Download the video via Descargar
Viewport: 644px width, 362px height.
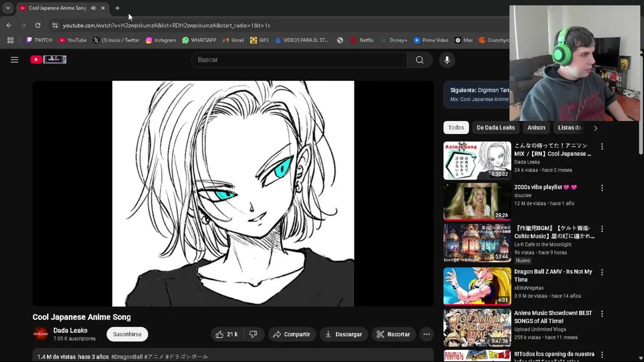(344, 334)
